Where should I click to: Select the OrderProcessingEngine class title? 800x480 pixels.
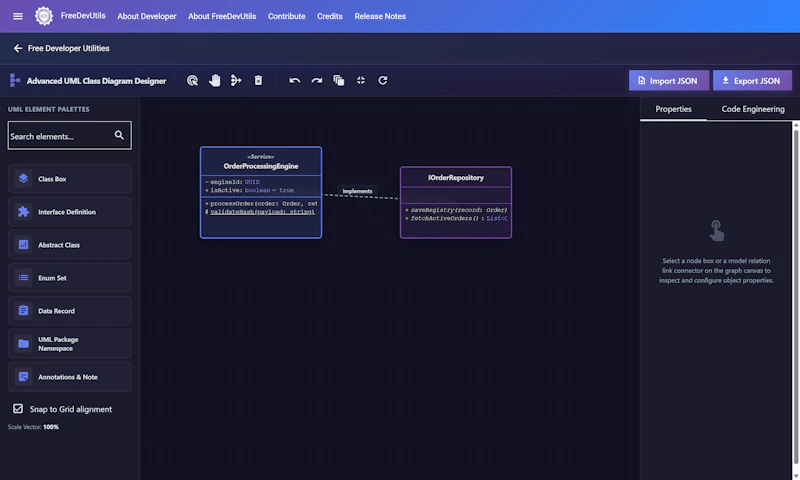[261, 166]
